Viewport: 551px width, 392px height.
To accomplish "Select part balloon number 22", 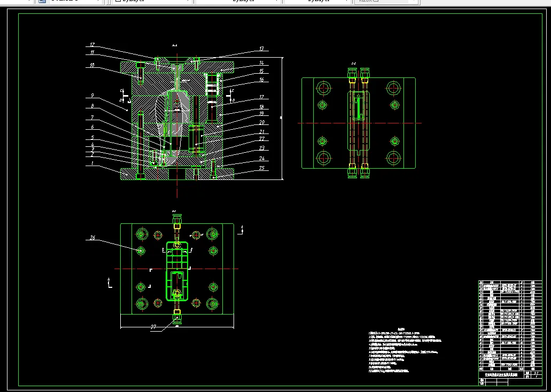I will point(262,139).
